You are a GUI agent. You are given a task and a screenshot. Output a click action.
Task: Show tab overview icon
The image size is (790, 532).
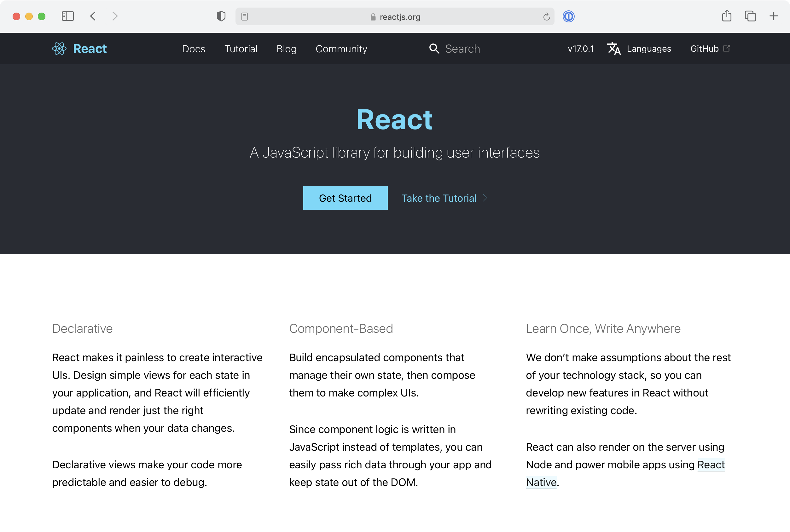tap(750, 16)
